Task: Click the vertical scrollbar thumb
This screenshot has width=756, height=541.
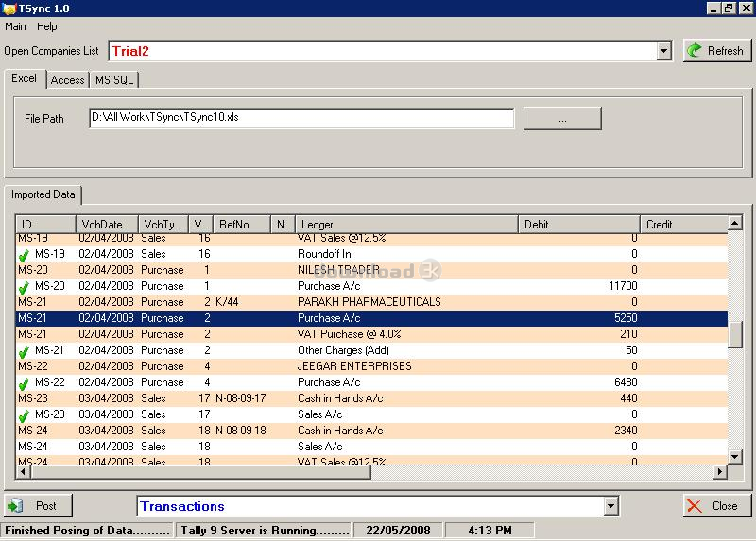Action: pyautogui.click(x=735, y=335)
